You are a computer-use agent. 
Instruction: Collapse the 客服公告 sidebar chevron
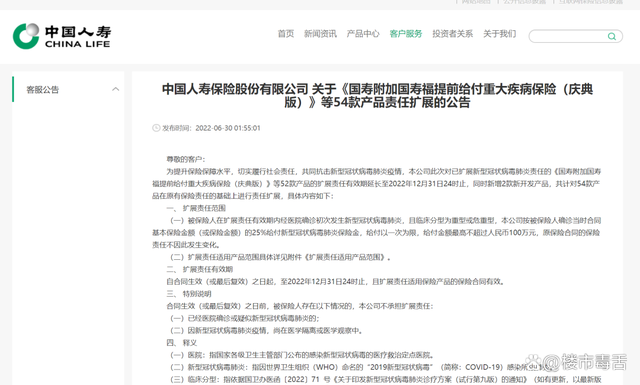116,89
